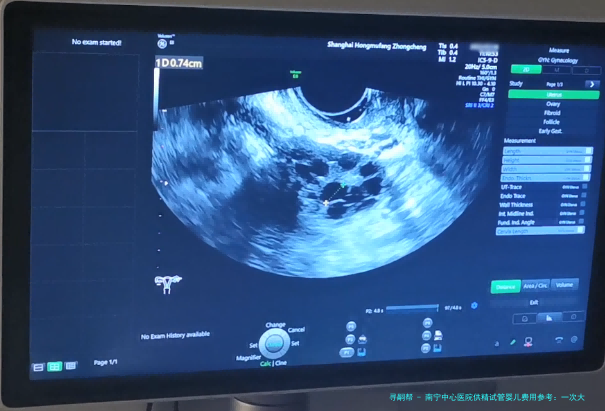The image size is (605, 411).
Task: Select the third layout icon at bottom left
Action: click(x=72, y=367)
